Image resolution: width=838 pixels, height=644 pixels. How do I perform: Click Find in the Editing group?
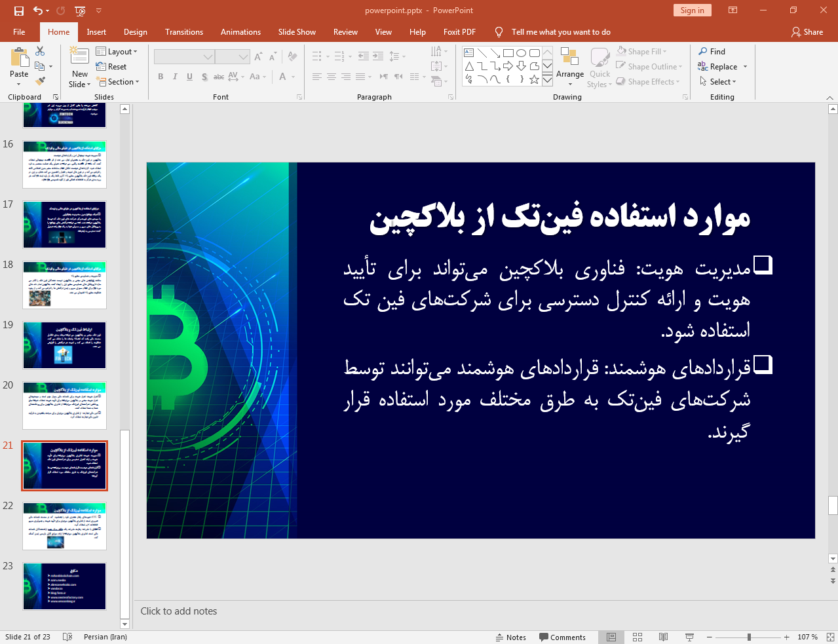(712, 51)
